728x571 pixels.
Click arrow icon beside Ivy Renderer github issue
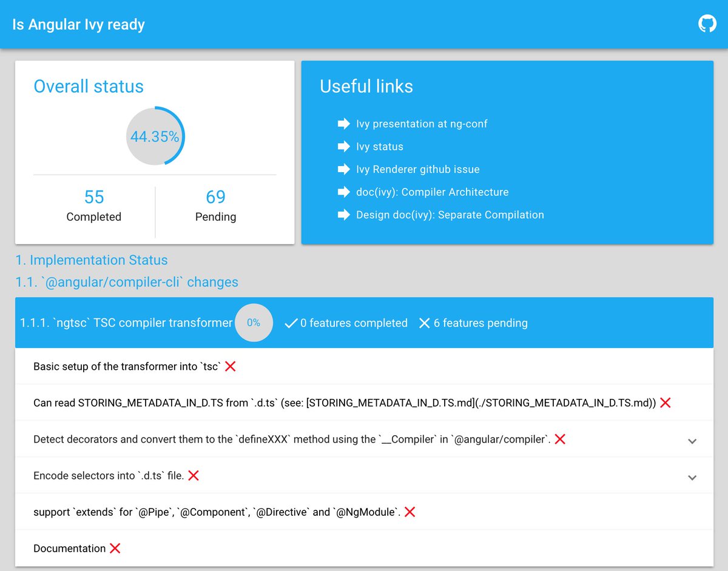344,169
